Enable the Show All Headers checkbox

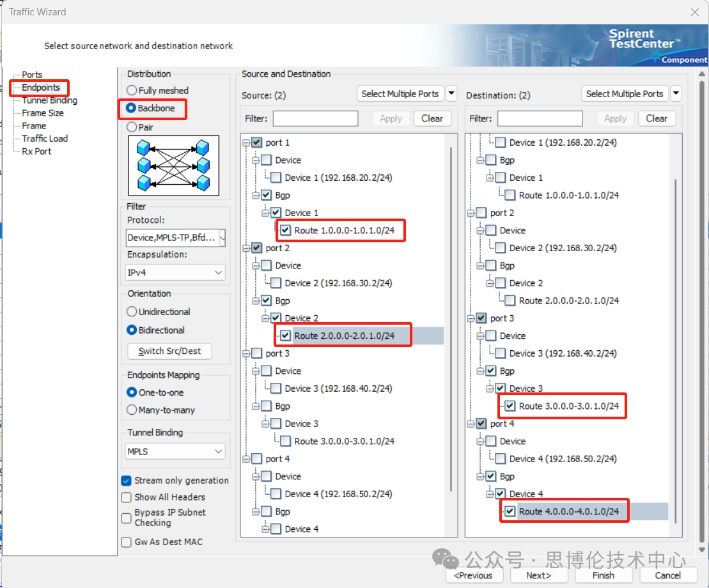[127, 497]
